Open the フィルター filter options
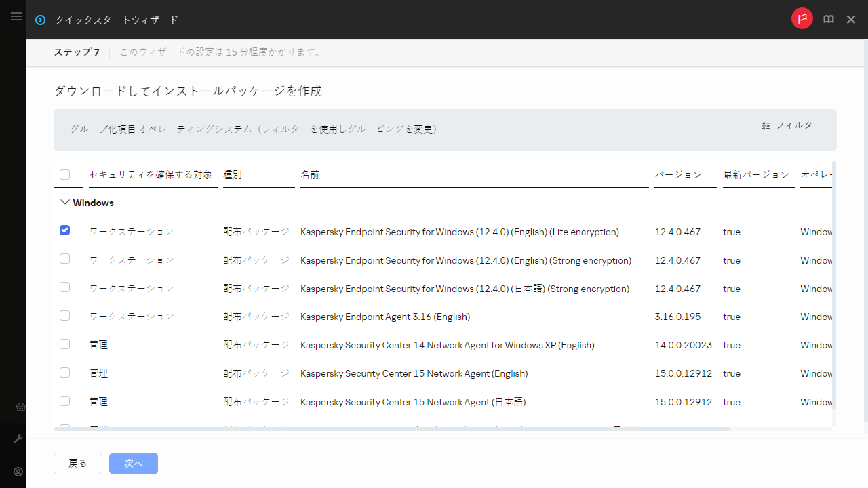Viewport: 868px width, 488px height. click(791, 125)
